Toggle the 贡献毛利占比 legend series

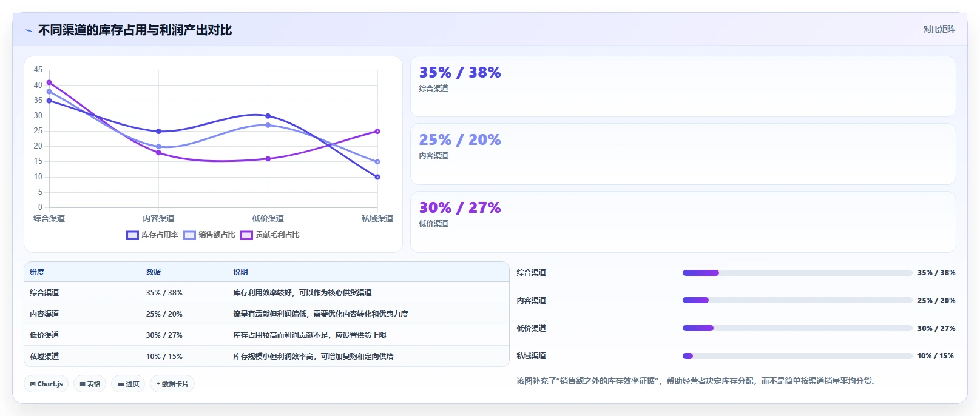(270, 235)
